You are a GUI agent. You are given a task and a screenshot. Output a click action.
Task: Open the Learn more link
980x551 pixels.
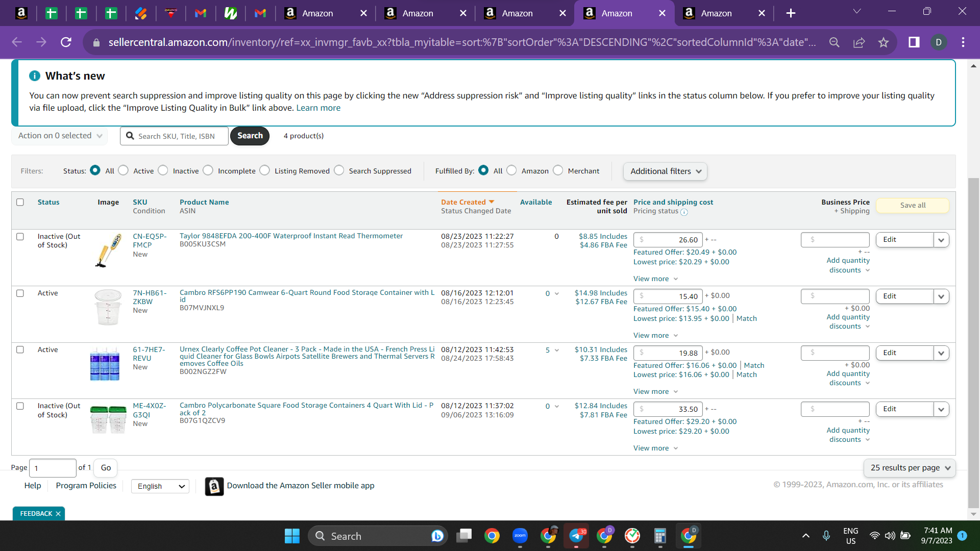pyautogui.click(x=318, y=108)
